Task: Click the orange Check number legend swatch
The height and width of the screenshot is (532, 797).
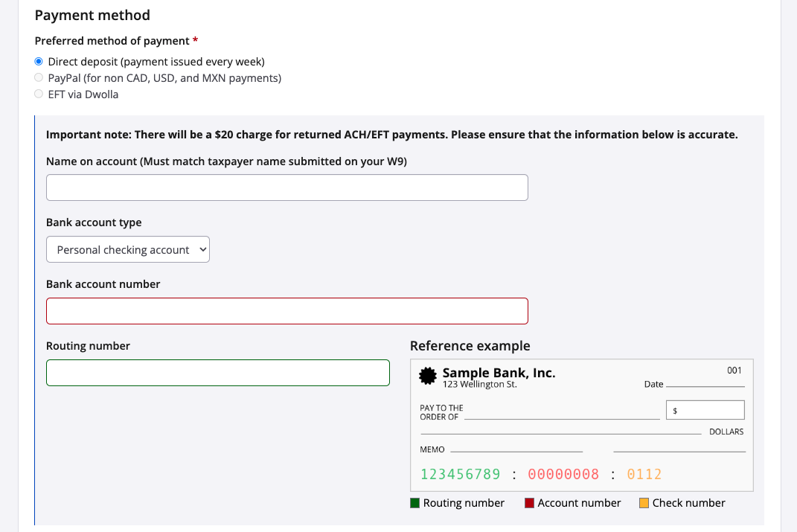Action: click(x=644, y=504)
